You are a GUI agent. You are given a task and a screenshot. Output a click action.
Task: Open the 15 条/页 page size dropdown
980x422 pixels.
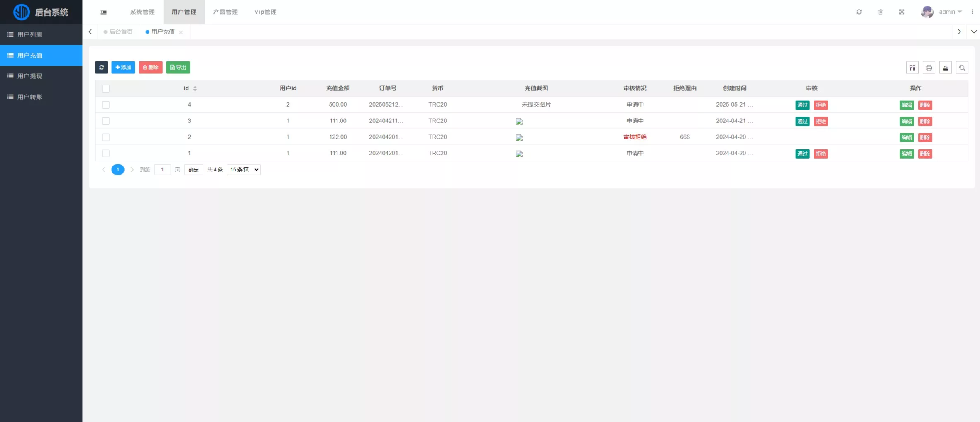[244, 170]
